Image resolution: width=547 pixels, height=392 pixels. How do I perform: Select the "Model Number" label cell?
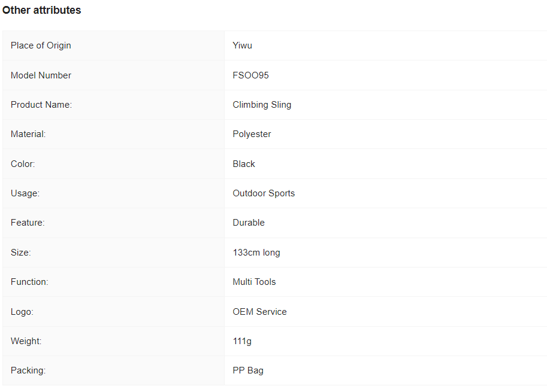pyautogui.click(x=41, y=75)
